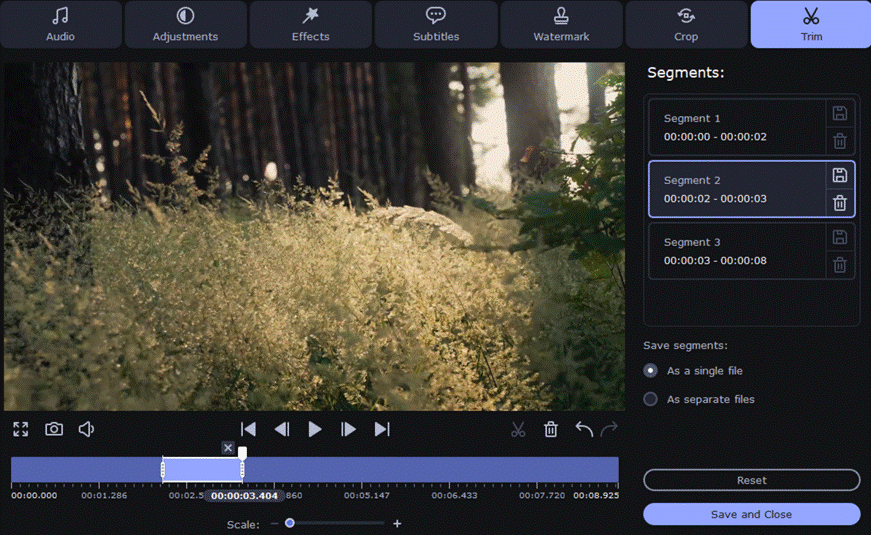
Task: Remove selected fragment with X marker
Action: click(228, 448)
